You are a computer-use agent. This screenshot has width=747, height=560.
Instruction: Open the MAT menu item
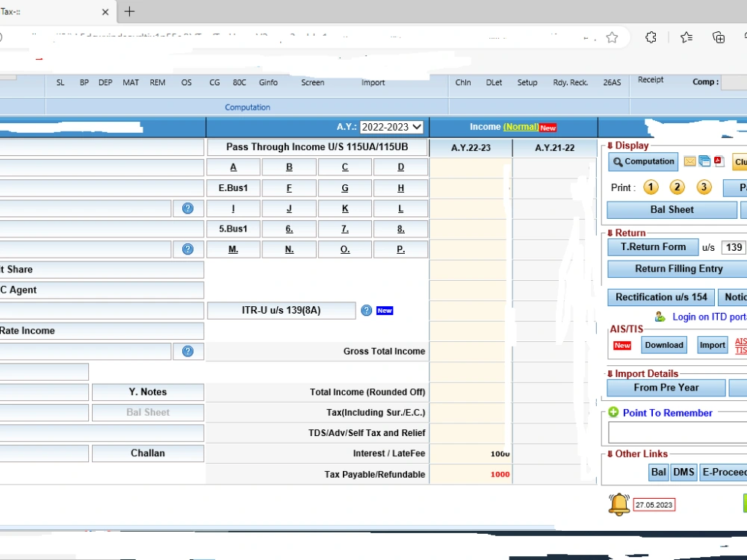coord(131,82)
